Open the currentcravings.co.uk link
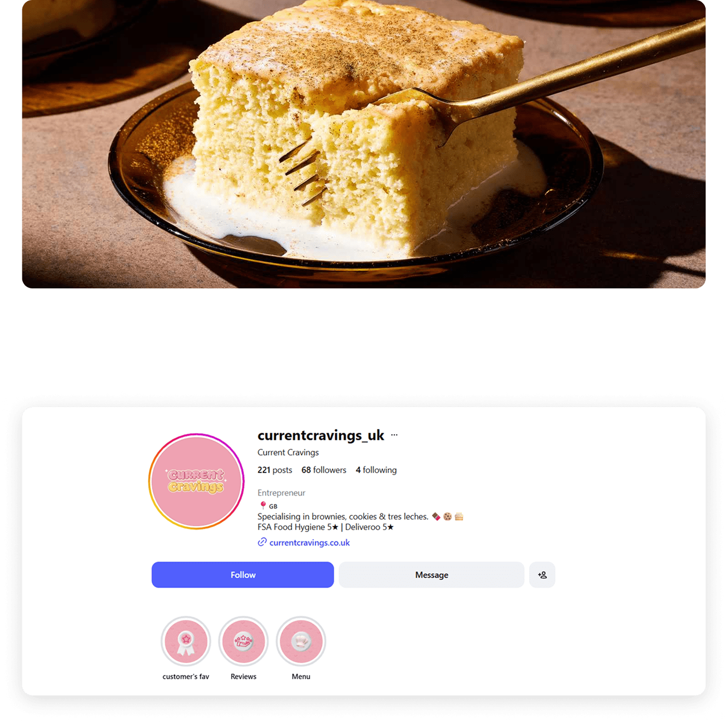Screen dimensions: 728x722 [x=310, y=542]
